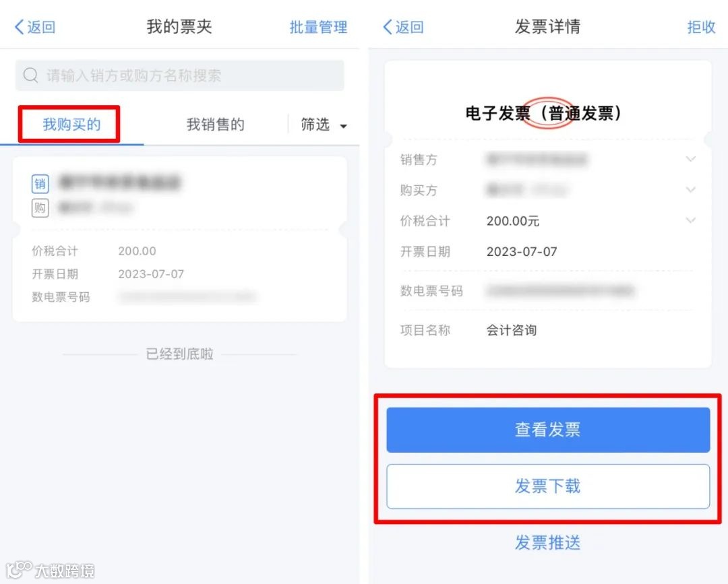Click the blue 销 seller badge icon
Viewport: 728px width, 584px height.
point(40,184)
